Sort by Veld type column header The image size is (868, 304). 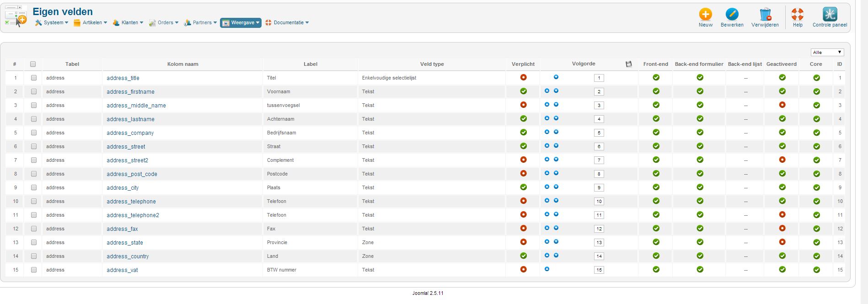pos(432,64)
